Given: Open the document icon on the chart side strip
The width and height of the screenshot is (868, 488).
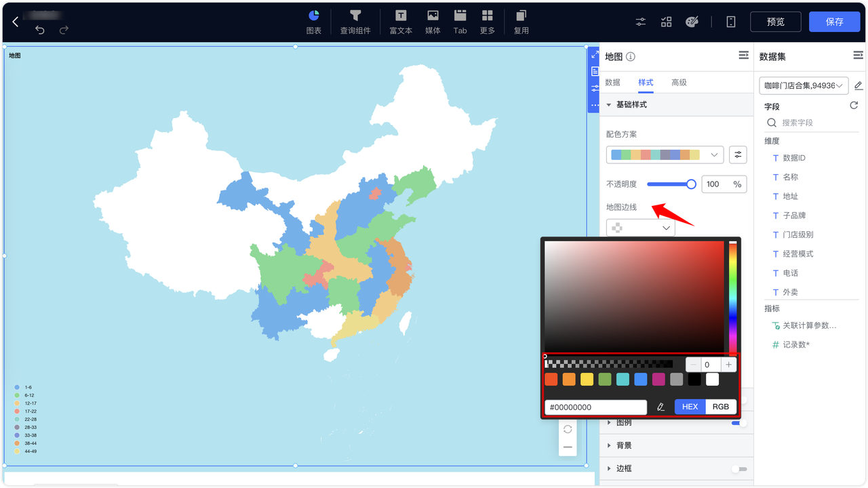Looking at the screenshot, I should pyautogui.click(x=595, y=71).
